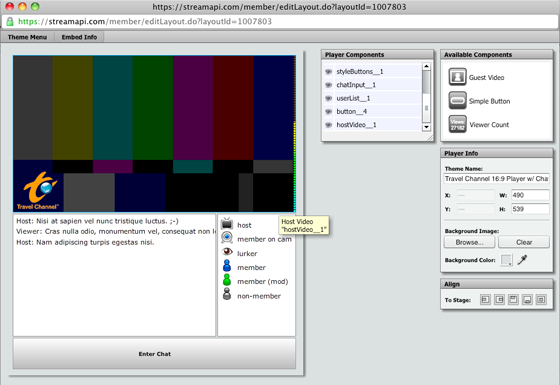
Task: Click the Browse... background image button
Action: [469, 242]
